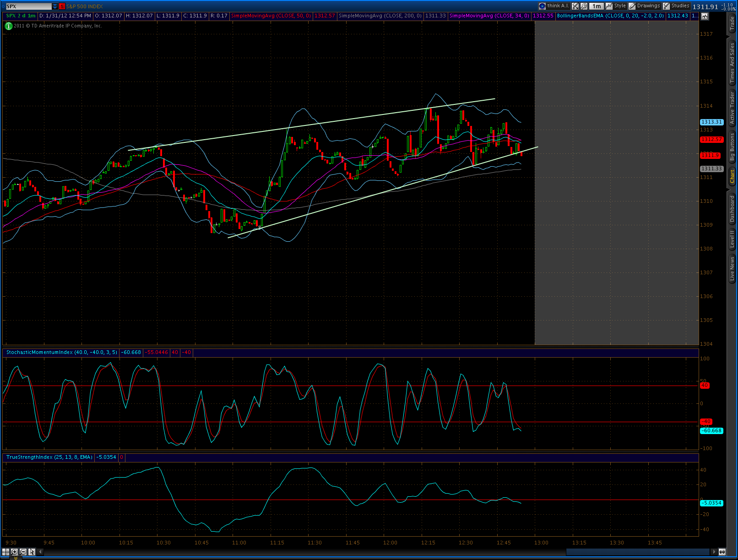Click scroll left arrow on time axis
The width and height of the screenshot is (738, 560).
(x=40, y=552)
